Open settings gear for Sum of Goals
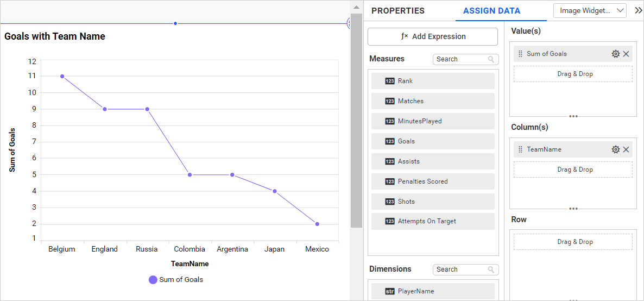Viewport: 644px width, 301px height. click(615, 54)
